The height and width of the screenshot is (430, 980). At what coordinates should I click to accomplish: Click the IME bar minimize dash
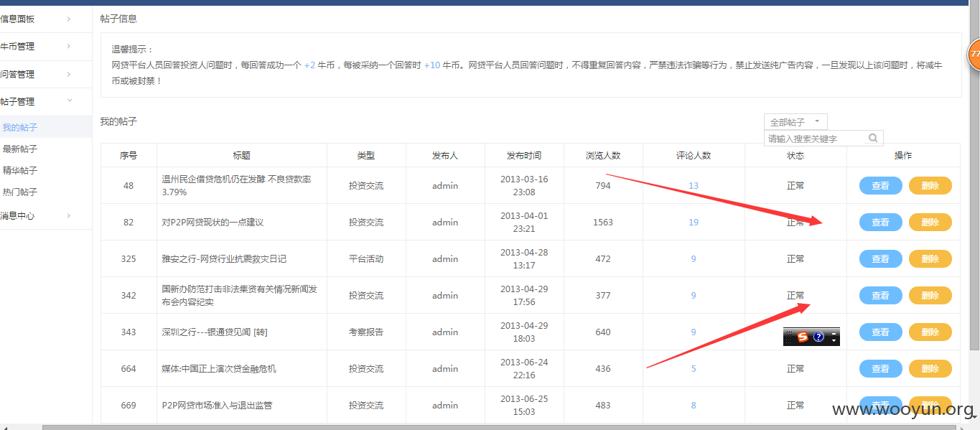(x=834, y=333)
